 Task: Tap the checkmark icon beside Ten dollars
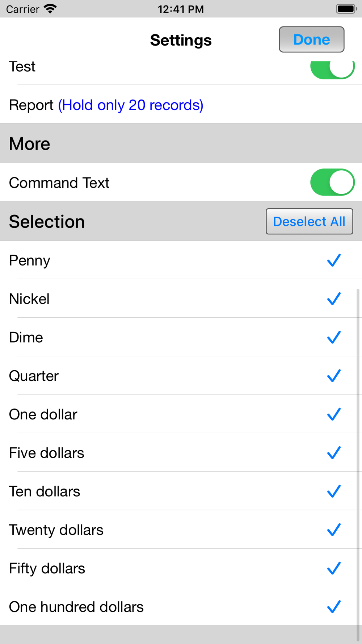[334, 491]
